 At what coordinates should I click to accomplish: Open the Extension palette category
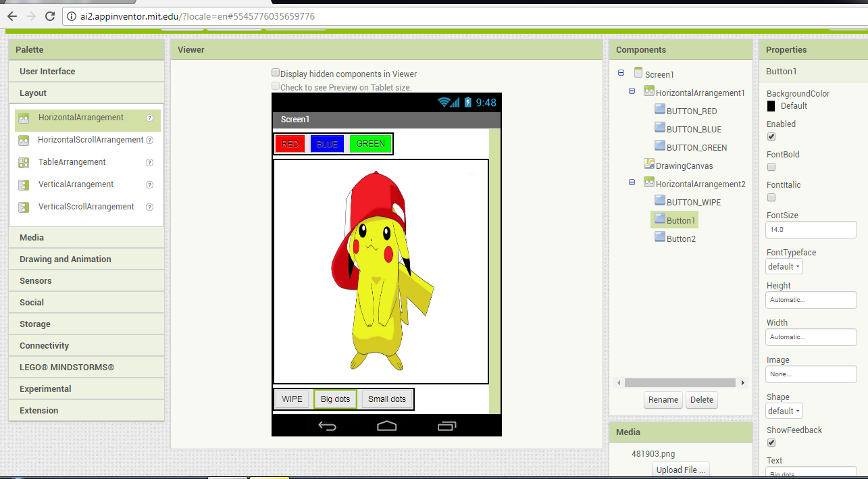point(86,411)
